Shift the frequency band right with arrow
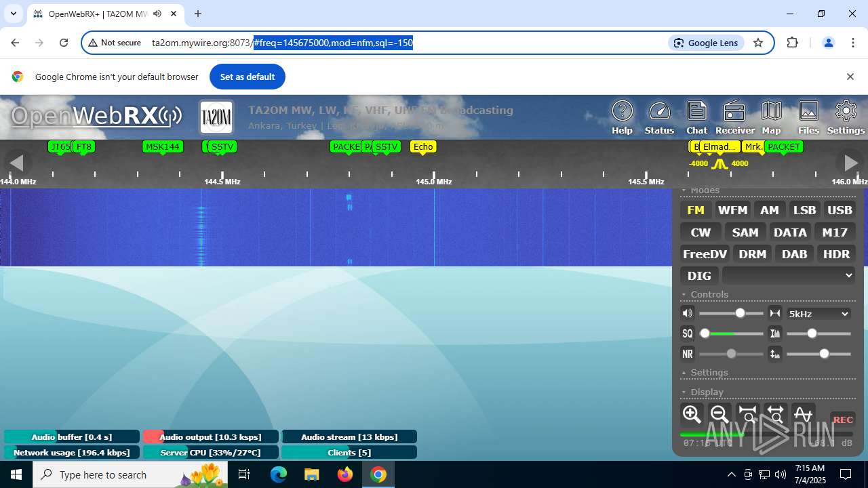868x488 pixels. point(850,163)
